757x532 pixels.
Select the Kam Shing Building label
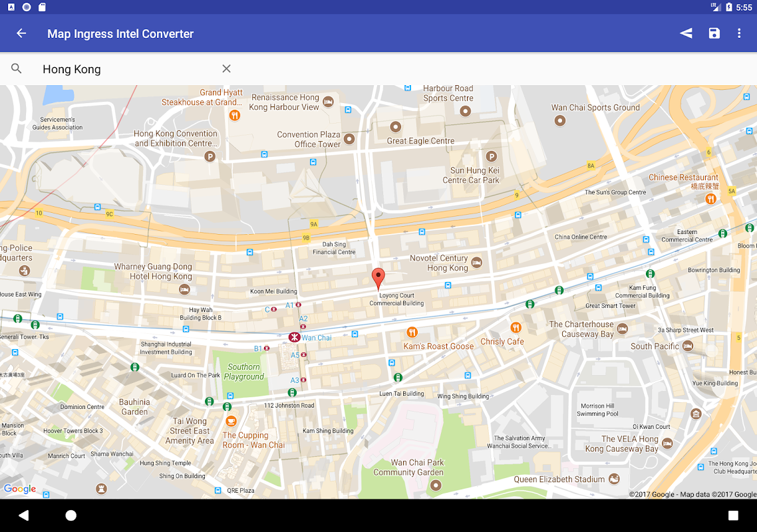point(328,431)
